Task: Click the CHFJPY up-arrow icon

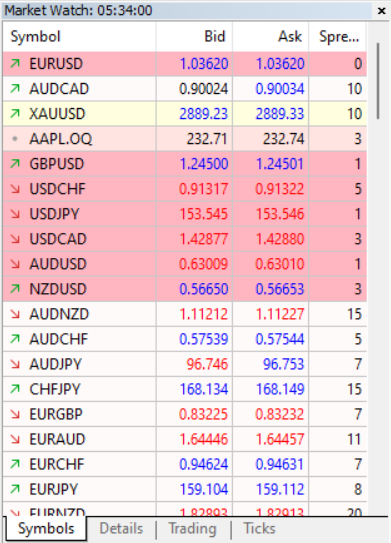Action: pos(15,389)
